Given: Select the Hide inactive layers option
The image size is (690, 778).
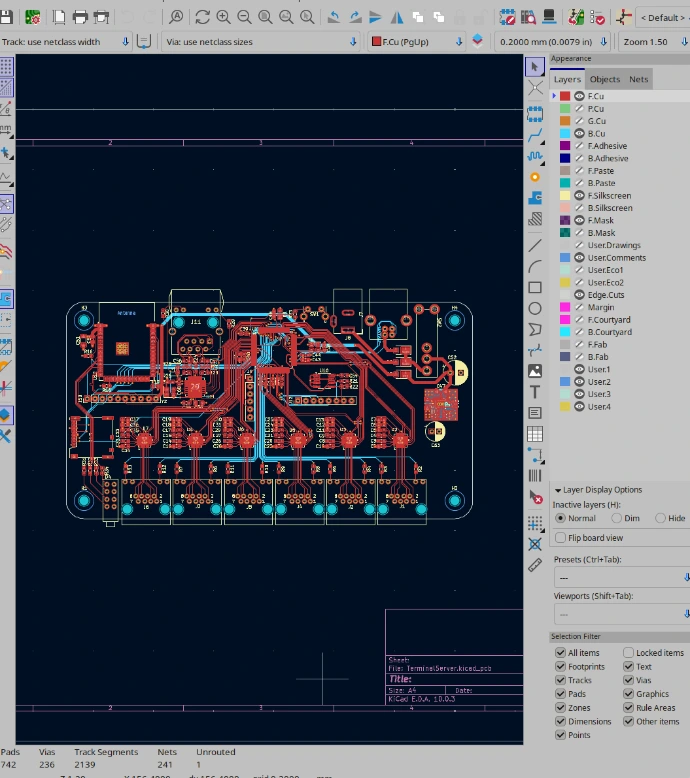Looking at the screenshot, I should point(660,518).
